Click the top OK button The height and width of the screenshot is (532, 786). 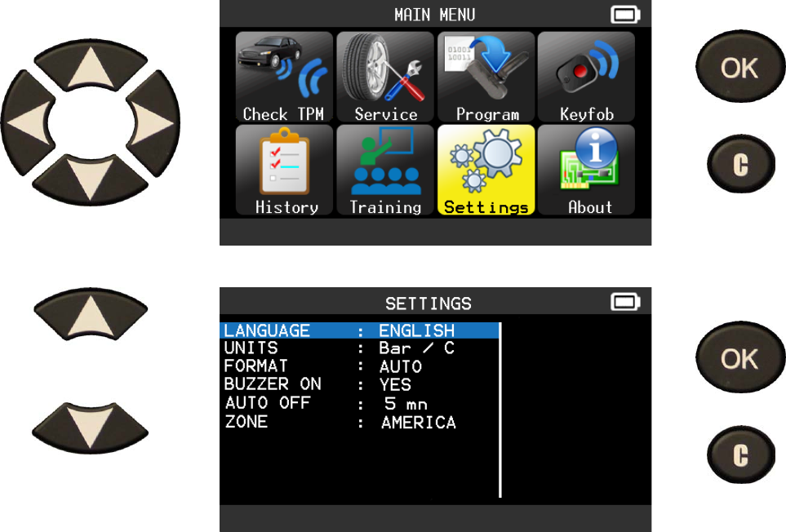(739, 67)
